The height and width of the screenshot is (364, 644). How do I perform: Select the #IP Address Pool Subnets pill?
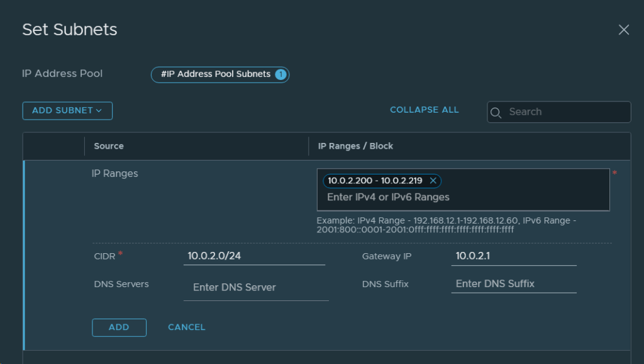pyautogui.click(x=215, y=74)
